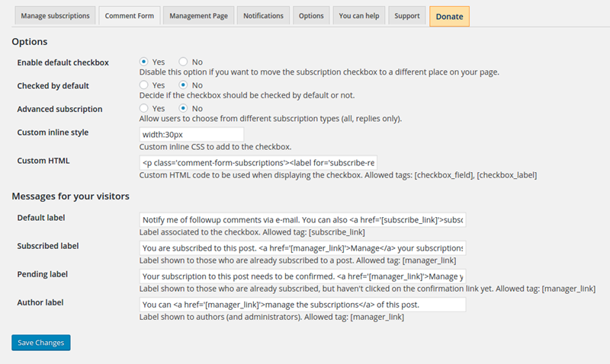Click the Author label input
This screenshot has height=364, width=610.
pyautogui.click(x=303, y=305)
